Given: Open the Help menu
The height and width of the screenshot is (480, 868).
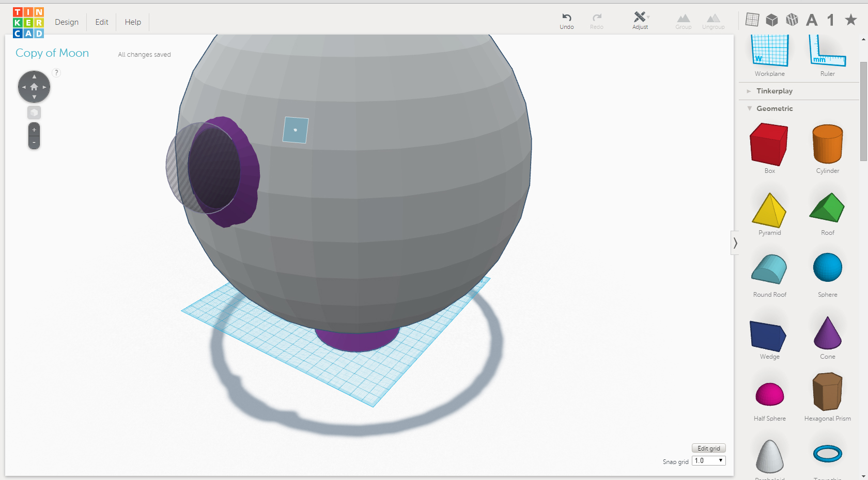Looking at the screenshot, I should (133, 22).
